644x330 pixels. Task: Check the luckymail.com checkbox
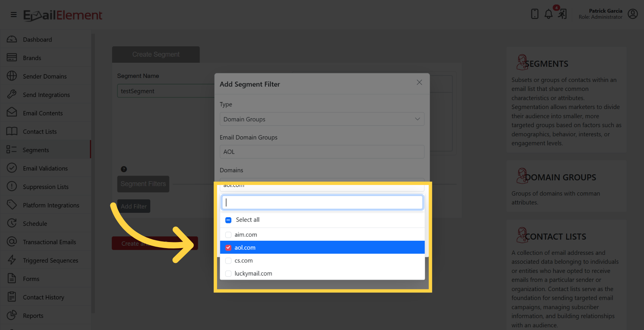click(x=228, y=274)
